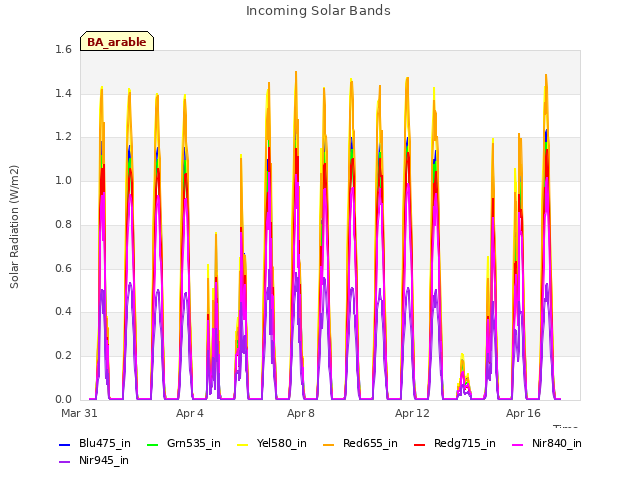Click the 1.2 y-axis tick label
Screen dimensions: 640x480
pyautogui.click(x=63, y=137)
